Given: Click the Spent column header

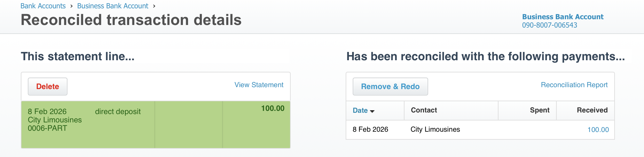Looking at the screenshot, I should coord(539,110).
